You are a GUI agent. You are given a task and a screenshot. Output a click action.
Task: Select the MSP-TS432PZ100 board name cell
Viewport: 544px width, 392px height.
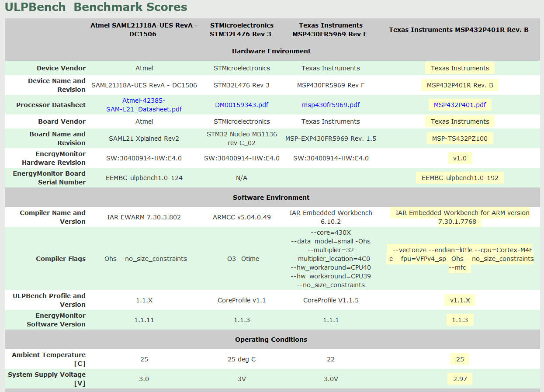(x=460, y=139)
